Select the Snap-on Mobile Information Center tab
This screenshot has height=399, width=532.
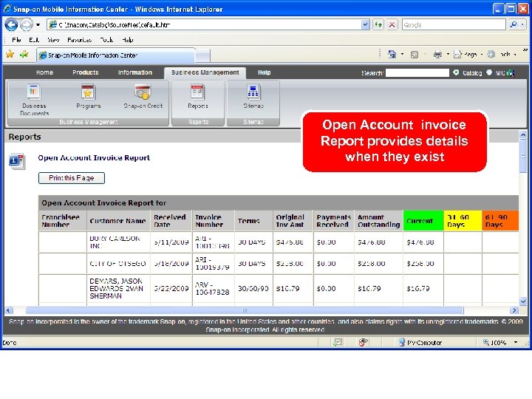(116, 55)
